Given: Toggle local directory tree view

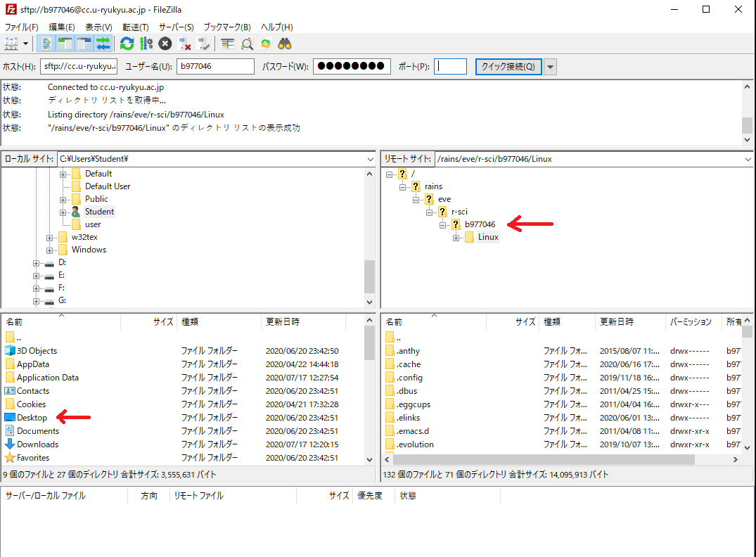Looking at the screenshot, I should (x=65, y=44).
